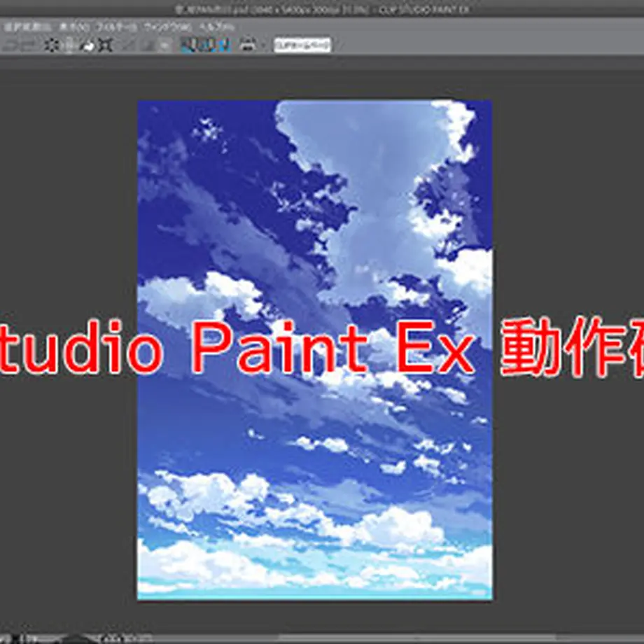Click the printer-shaped icon in command bar
Viewport: 644px width, 644px height.
pos(247,45)
